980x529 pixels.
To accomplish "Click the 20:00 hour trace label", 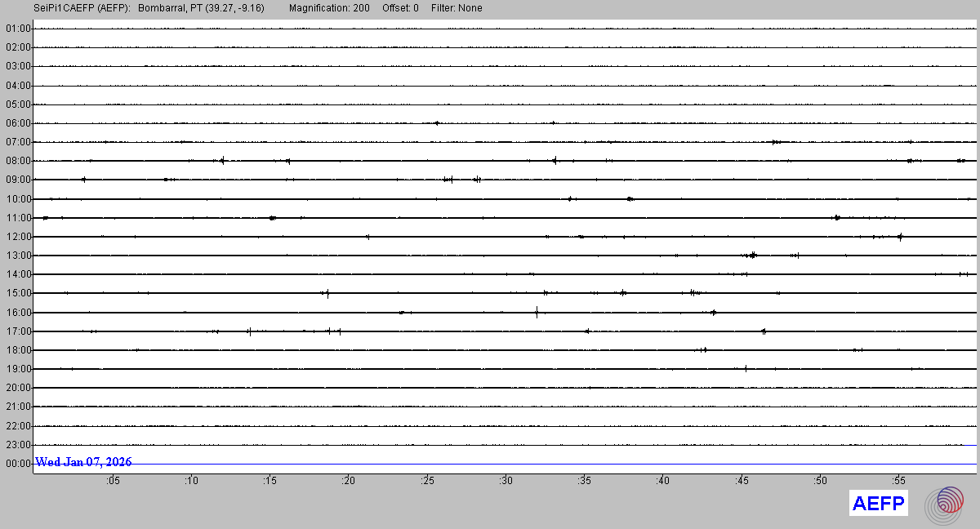I will pos(17,388).
